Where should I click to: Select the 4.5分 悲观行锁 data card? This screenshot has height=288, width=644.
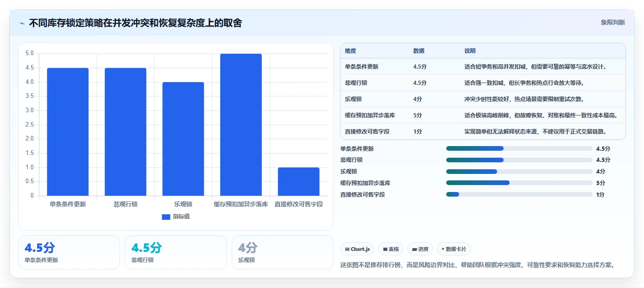pos(176,252)
